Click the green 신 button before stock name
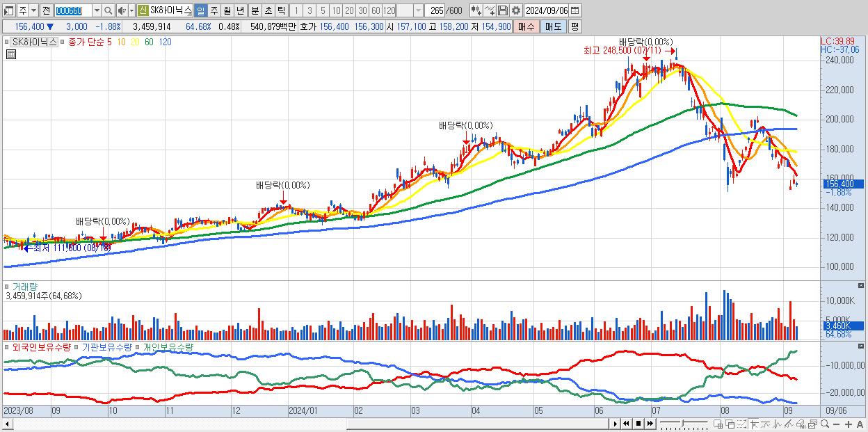 coord(142,10)
